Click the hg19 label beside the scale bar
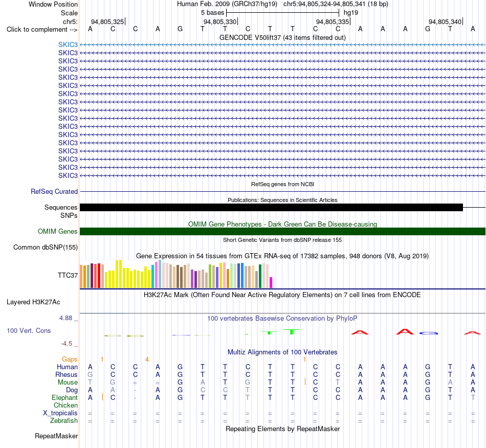The width and height of the screenshot is (486, 448). tap(351, 13)
